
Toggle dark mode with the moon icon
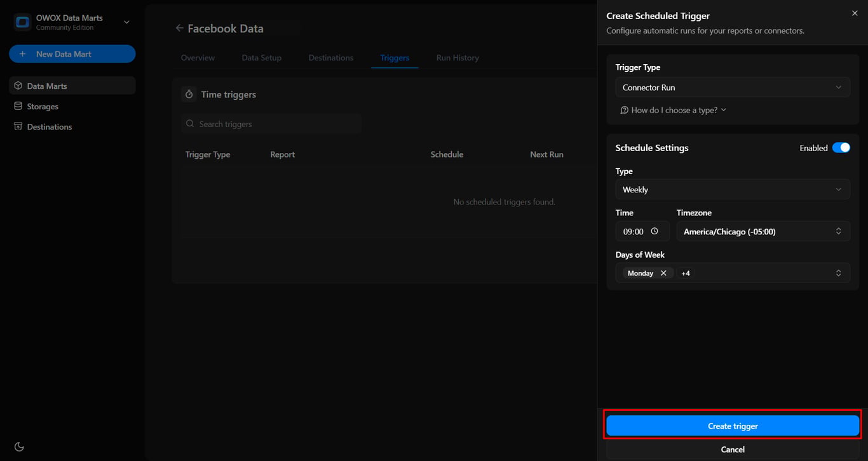19,446
